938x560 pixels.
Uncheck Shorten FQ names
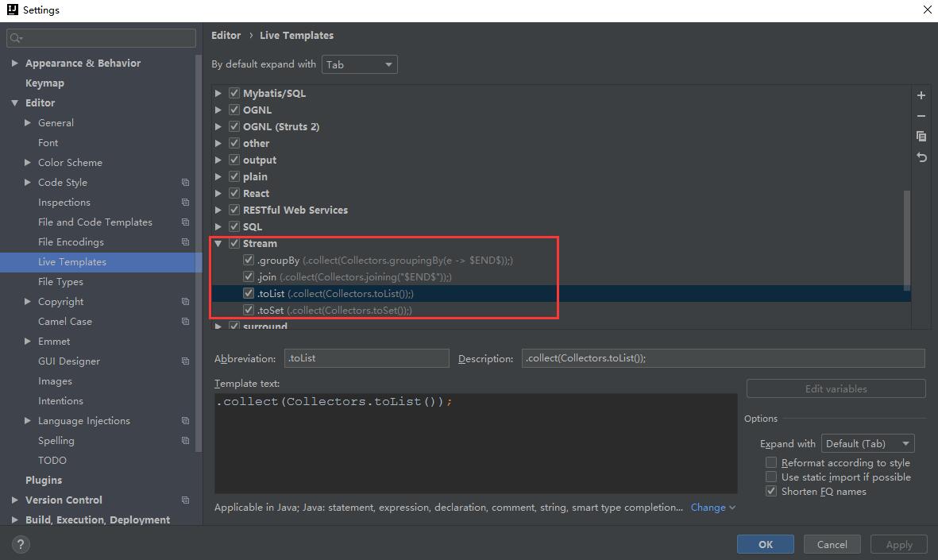[771, 491]
